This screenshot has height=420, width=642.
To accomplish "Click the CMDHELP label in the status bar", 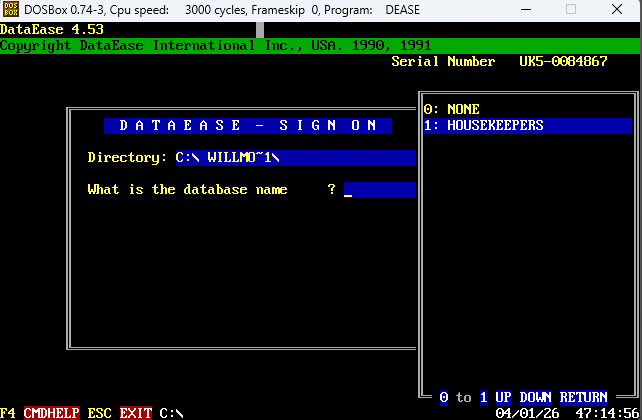I will 52,413.
